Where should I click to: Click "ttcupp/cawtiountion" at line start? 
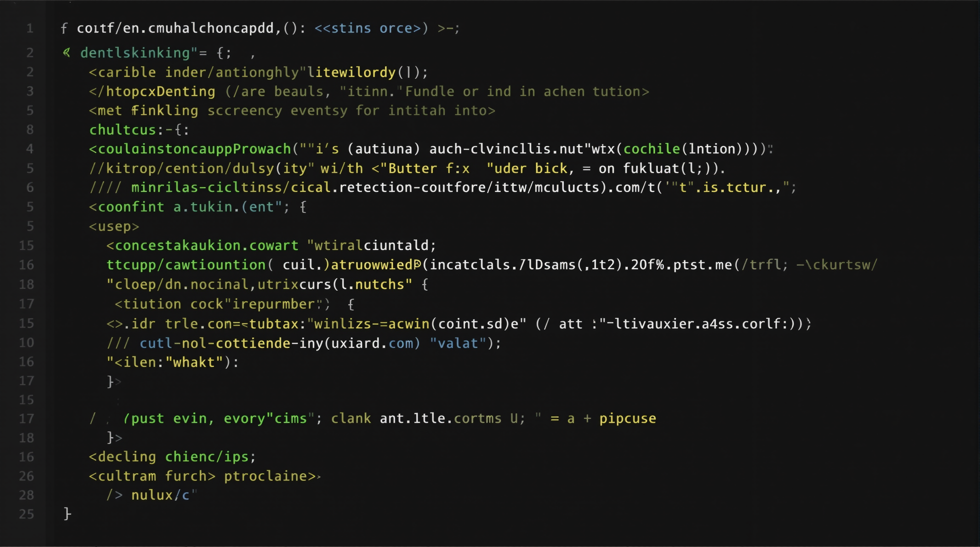point(186,265)
